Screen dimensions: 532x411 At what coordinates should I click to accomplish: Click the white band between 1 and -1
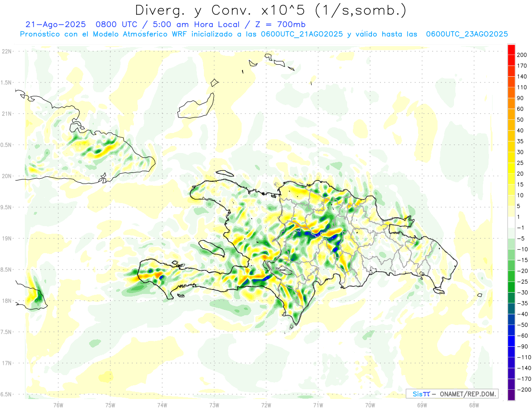click(512, 223)
